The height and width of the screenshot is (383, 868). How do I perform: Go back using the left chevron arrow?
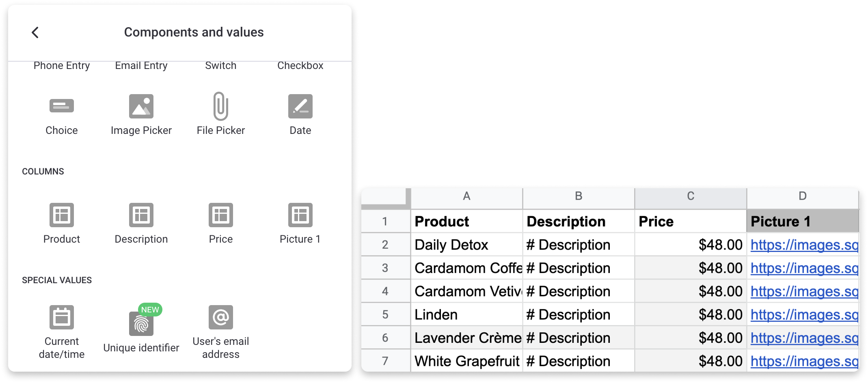click(35, 32)
